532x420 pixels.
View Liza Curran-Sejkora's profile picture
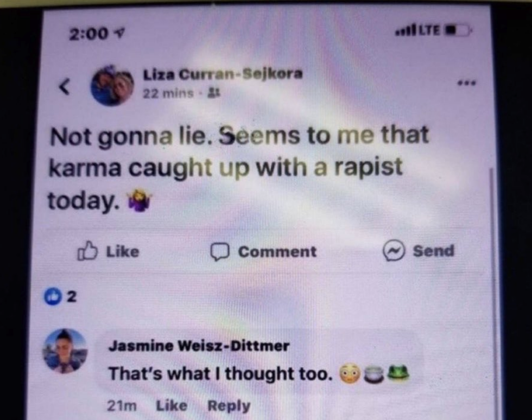pos(112,85)
